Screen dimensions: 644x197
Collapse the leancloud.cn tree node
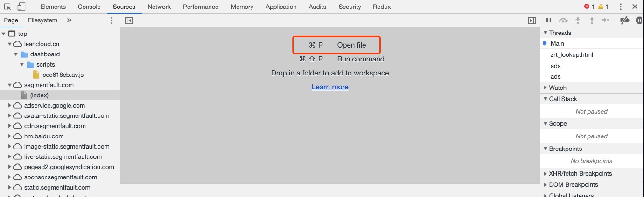coord(10,44)
